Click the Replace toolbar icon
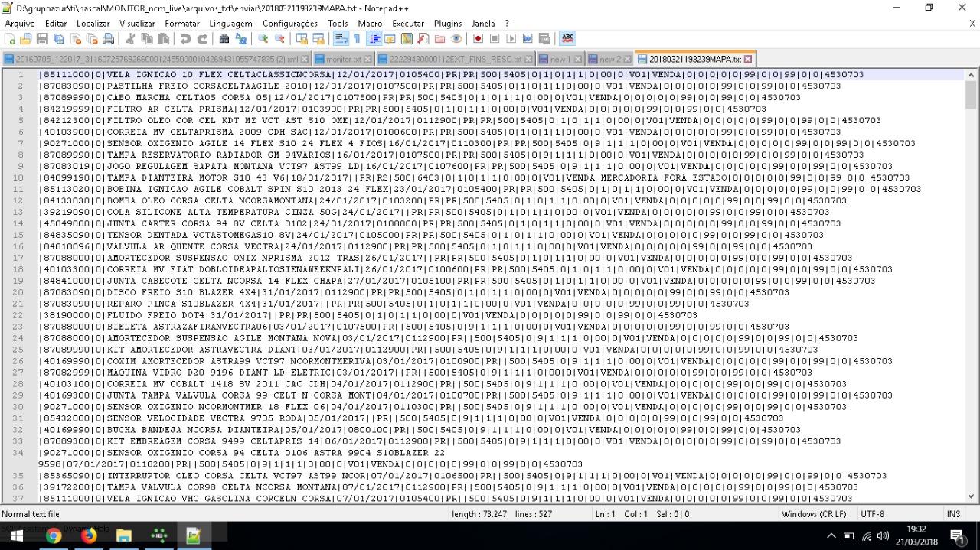The image size is (980, 550). 241,39
